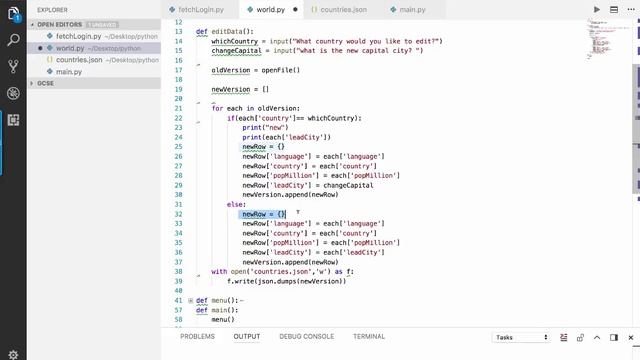Click the JSON file icon beside countries.json in open editors
Screen dimensions: 640x360
(50, 60)
